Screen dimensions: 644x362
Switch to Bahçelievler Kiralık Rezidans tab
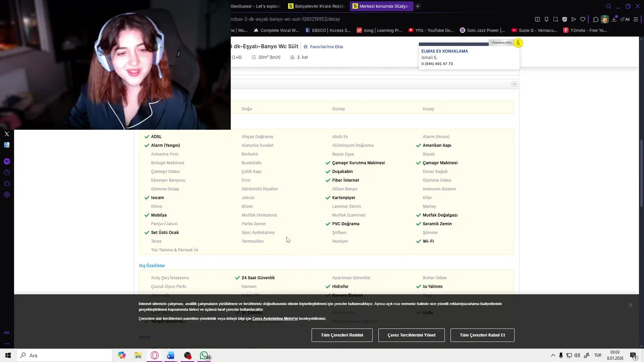[x=317, y=6]
